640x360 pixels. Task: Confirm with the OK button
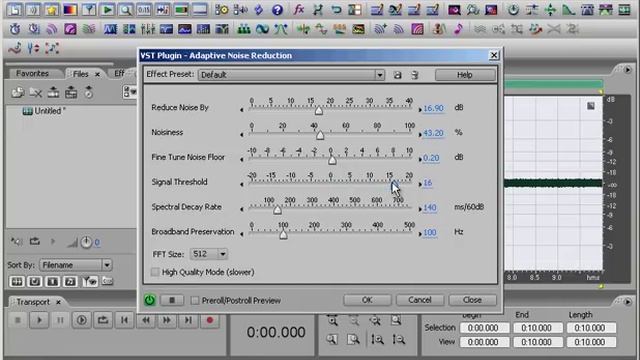pos(367,300)
